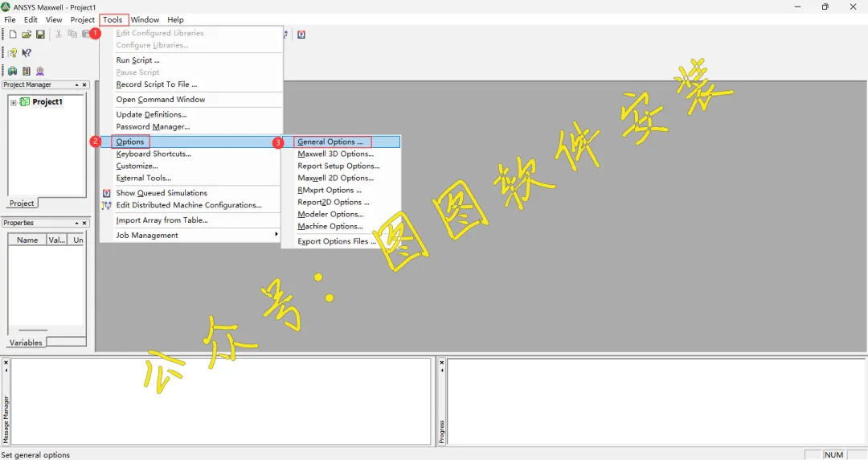868x460 pixels.
Task: Click the New project toolbar icon
Action: click(13, 35)
